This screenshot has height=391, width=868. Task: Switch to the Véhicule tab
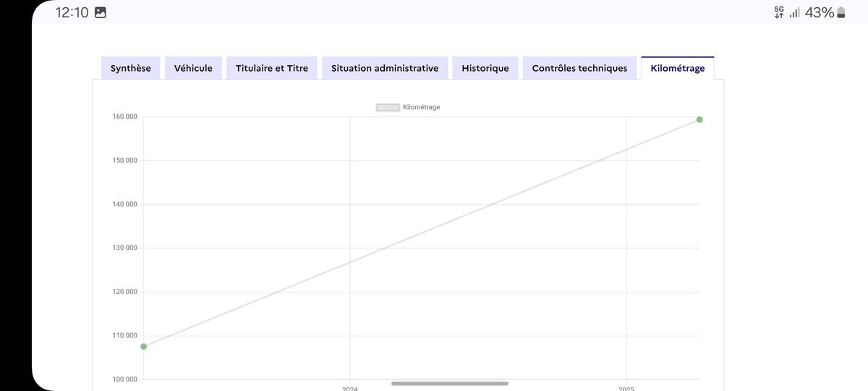click(193, 68)
